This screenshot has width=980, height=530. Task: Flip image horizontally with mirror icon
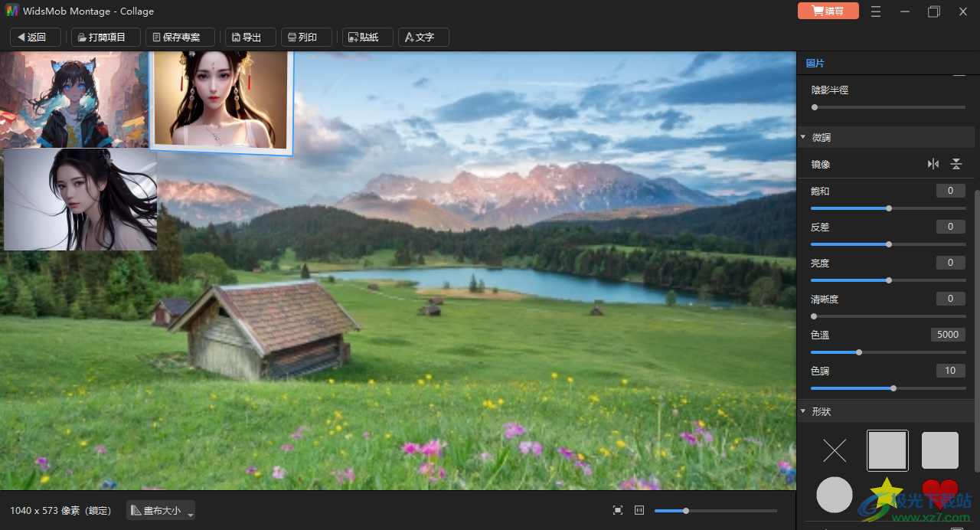click(933, 164)
